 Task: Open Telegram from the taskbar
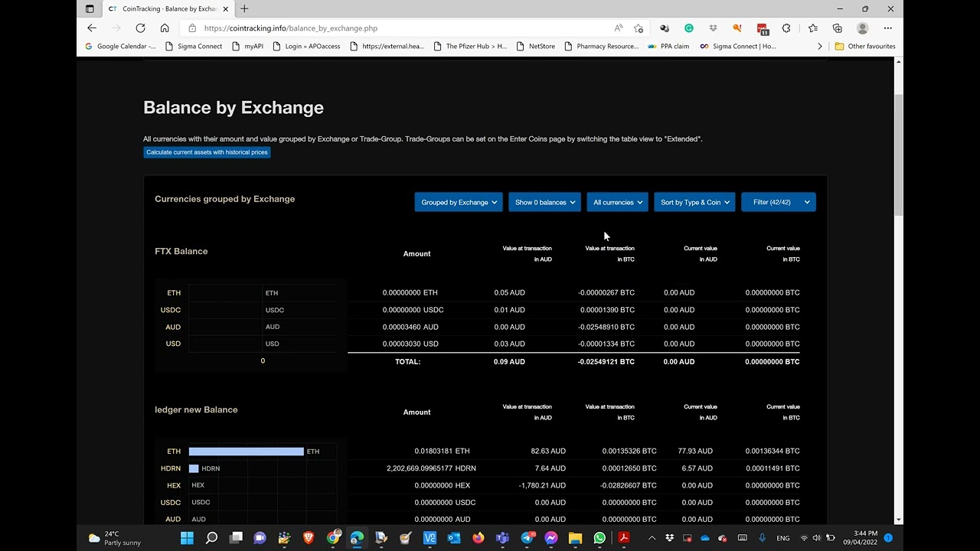pos(527,538)
